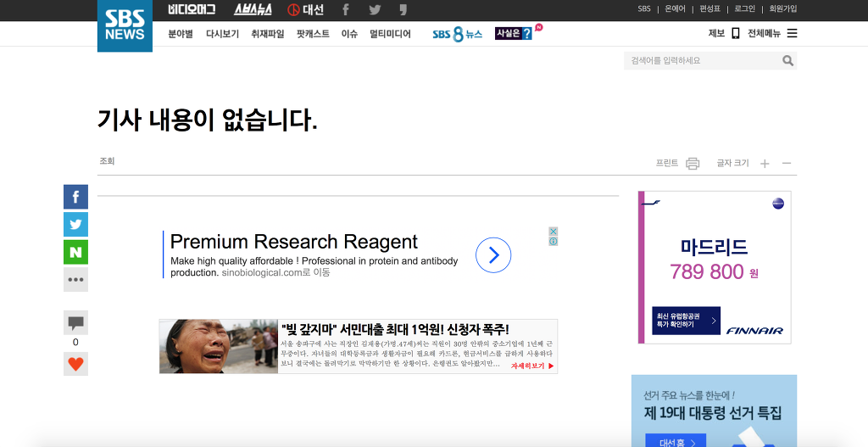This screenshot has height=447, width=868.
Task: Open the 전체메뉴 hamburger icon
Action: 793,33
